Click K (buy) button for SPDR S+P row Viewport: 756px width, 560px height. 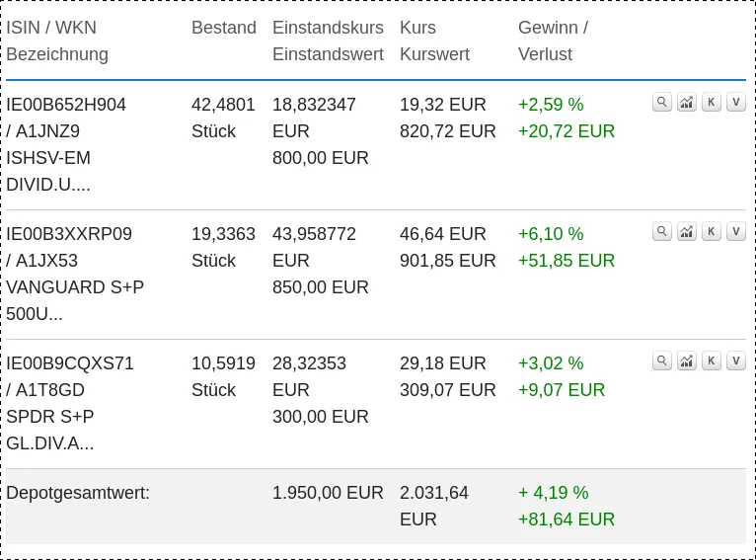click(712, 360)
